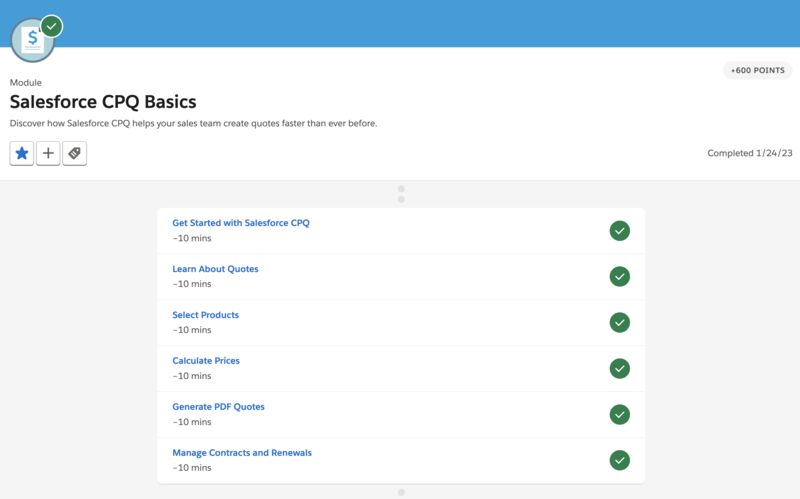Click the Salesforce CPQ module badge icon
This screenshot has height=499, width=800.
point(32,40)
